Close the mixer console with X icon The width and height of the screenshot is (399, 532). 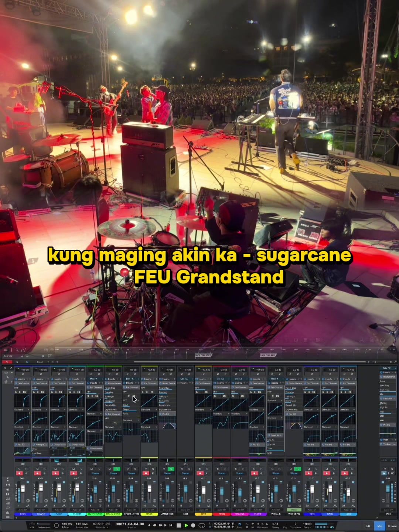pyautogui.click(x=5, y=368)
